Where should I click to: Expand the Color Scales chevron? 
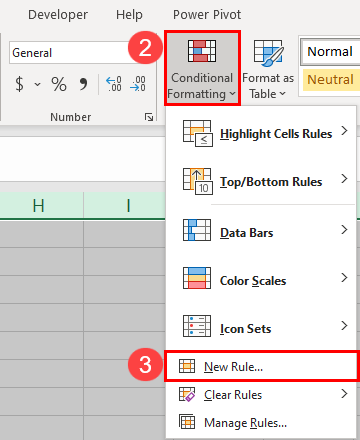click(x=345, y=277)
